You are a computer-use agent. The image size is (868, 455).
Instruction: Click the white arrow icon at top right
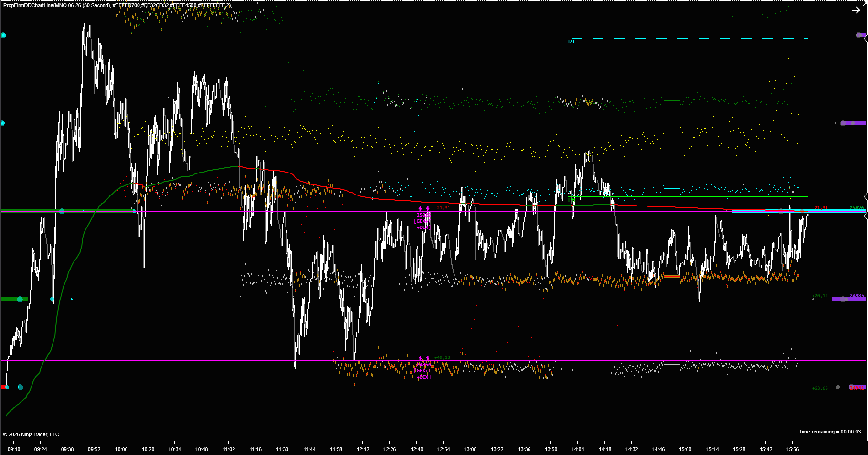pyautogui.click(x=856, y=10)
